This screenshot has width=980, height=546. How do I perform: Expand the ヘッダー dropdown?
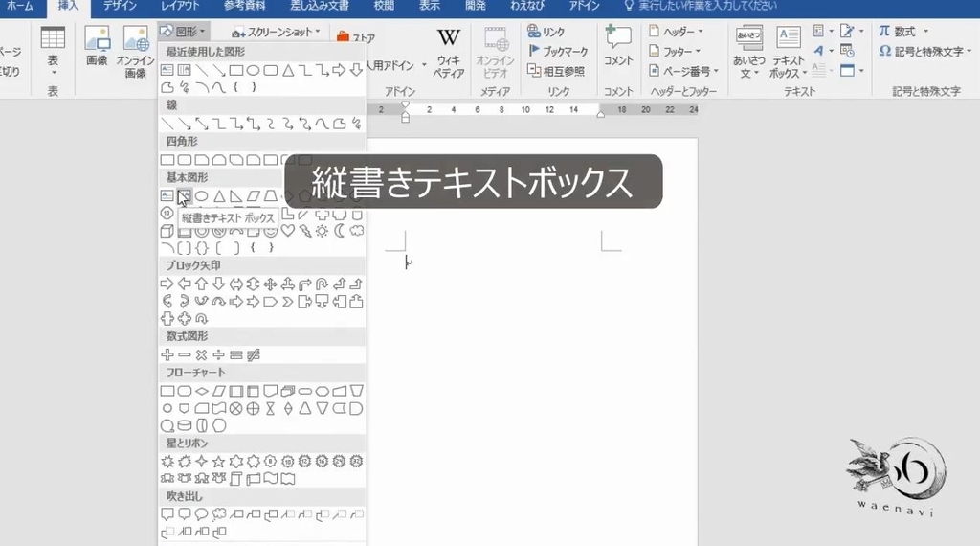(x=676, y=32)
